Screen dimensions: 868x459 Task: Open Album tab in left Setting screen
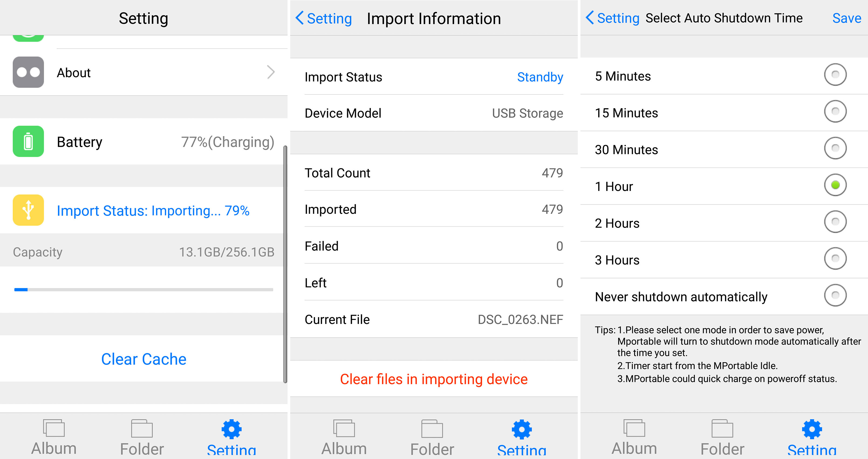(x=54, y=438)
